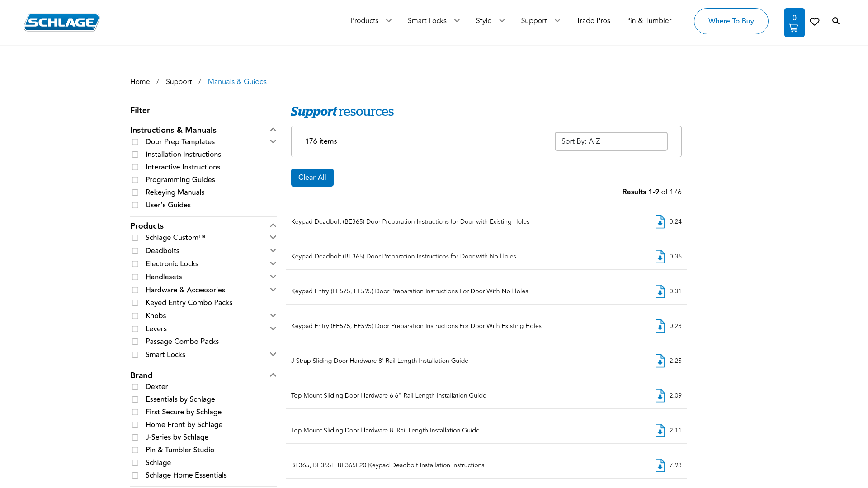868x488 pixels.
Task: Expand the Levers filter chevron
Action: 273,328
